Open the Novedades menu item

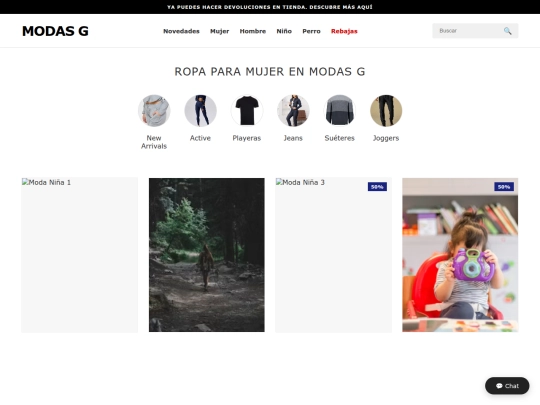(x=181, y=31)
